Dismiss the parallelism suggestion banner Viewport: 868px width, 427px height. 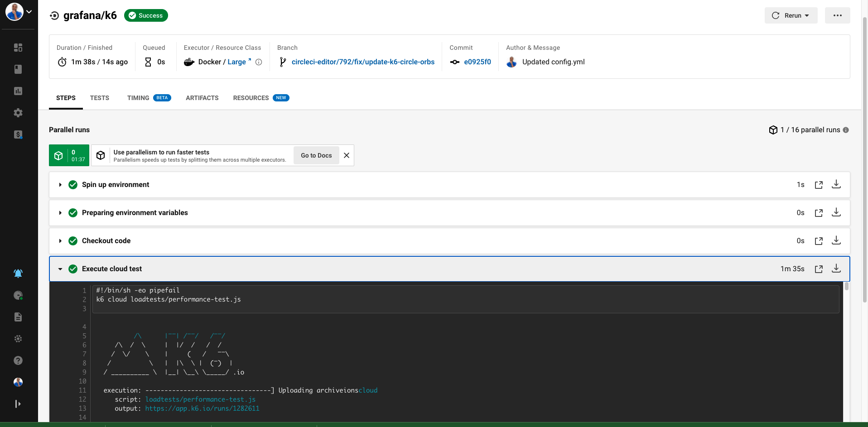346,155
